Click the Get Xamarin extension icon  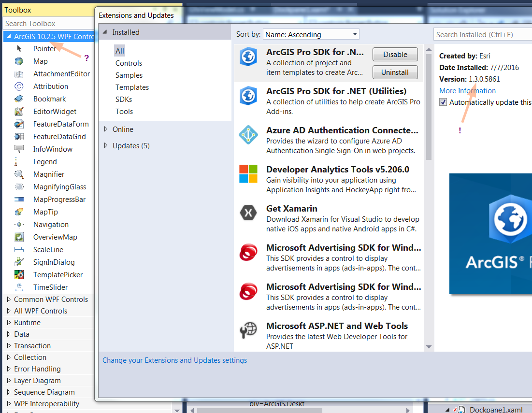pos(248,213)
